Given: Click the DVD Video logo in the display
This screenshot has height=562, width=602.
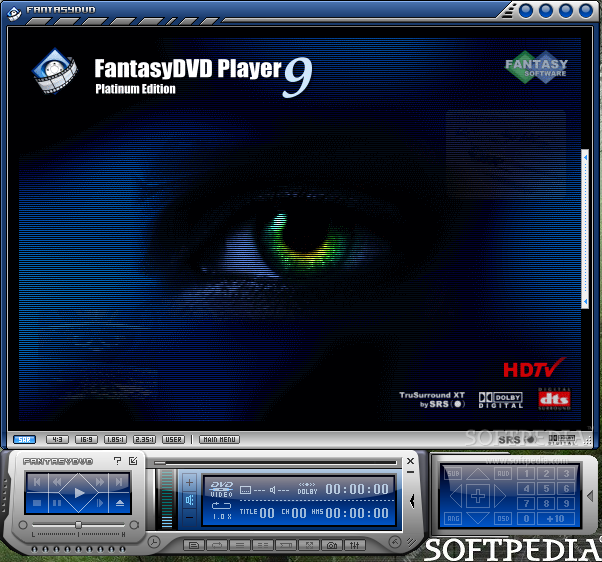Looking at the screenshot, I should pyautogui.click(x=222, y=489).
